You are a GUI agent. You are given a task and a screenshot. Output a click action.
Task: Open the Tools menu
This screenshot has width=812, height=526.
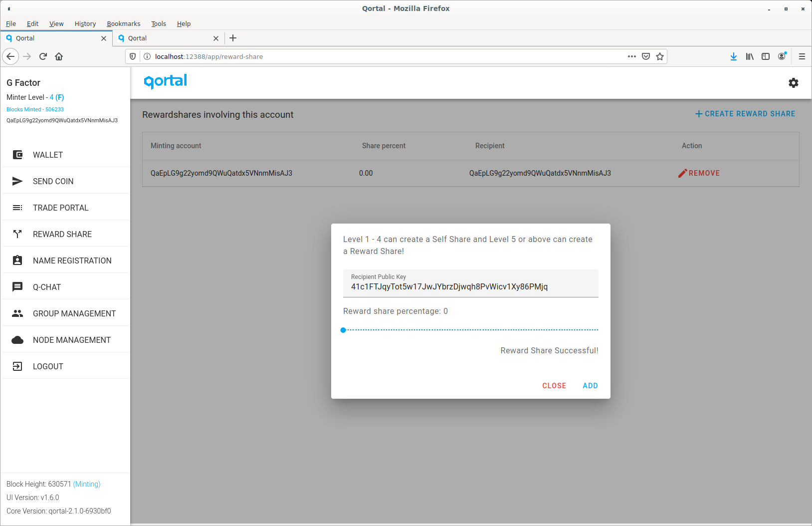(x=159, y=23)
